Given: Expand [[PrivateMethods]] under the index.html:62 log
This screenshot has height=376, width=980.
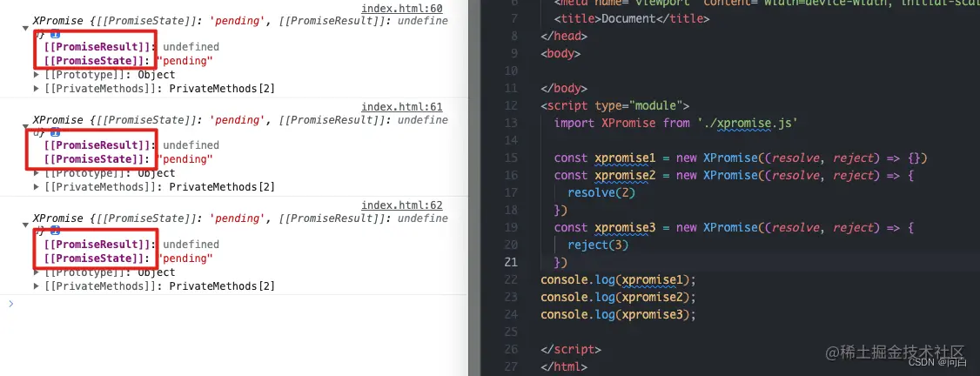Looking at the screenshot, I should [37, 286].
